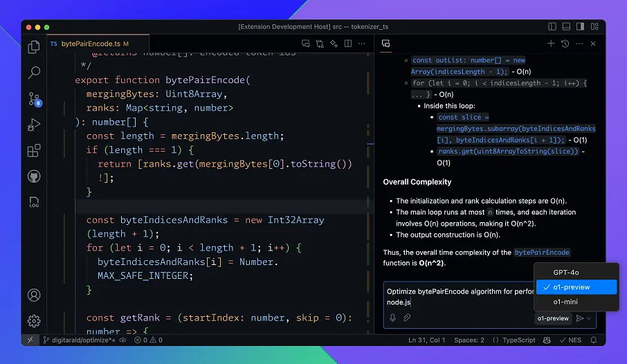Select checked o1-preview menu entry
Viewport: 627px width, 364px height.
576,287
